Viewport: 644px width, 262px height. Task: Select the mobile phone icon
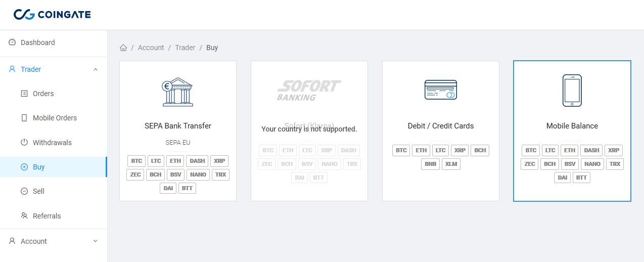(x=572, y=91)
